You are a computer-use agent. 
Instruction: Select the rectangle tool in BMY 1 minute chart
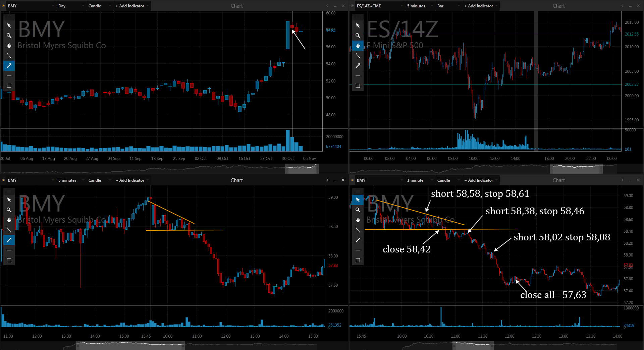click(358, 260)
